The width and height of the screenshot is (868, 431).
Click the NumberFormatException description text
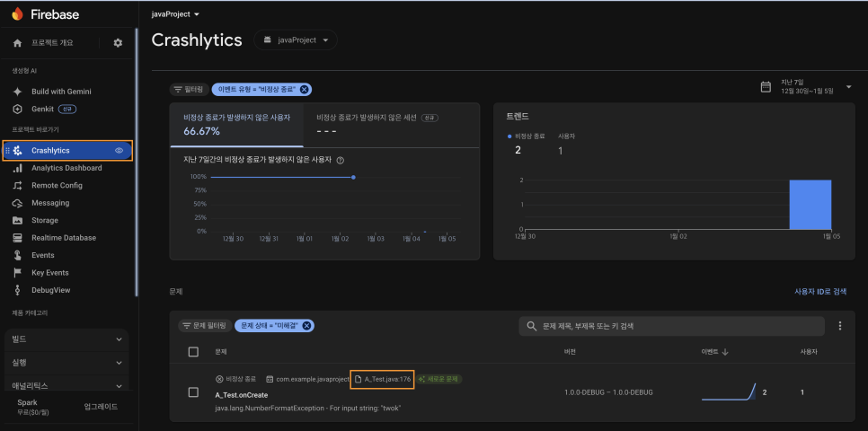pyautogui.click(x=308, y=409)
